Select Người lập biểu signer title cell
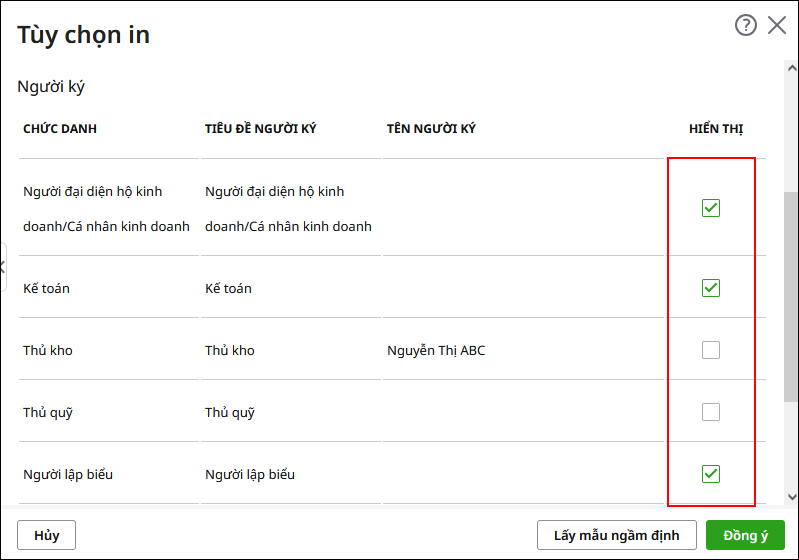This screenshot has width=799, height=560. pyautogui.click(x=291, y=474)
